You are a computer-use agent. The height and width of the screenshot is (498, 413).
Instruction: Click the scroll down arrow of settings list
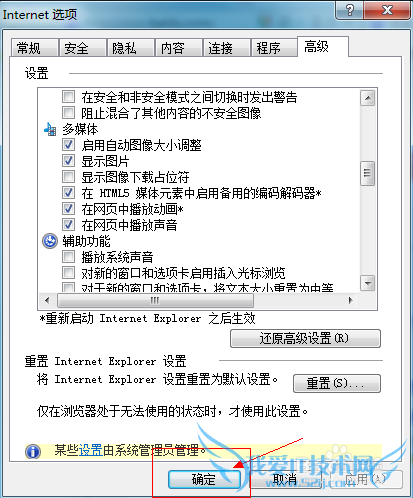pyautogui.click(x=368, y=283)
